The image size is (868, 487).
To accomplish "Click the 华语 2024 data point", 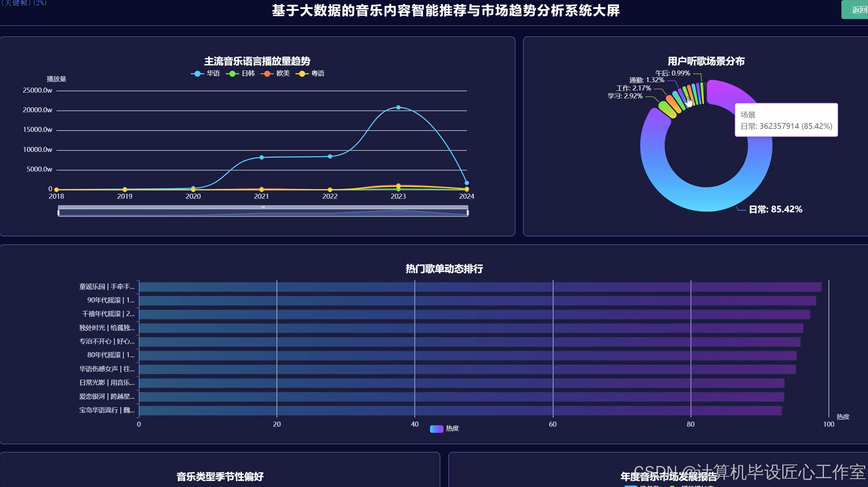I will (467, 183).
